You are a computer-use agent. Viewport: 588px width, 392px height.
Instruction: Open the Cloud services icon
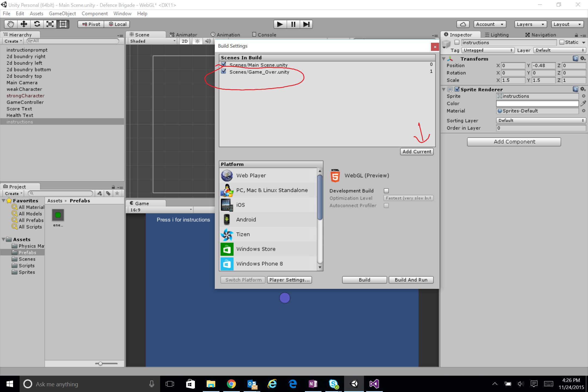463,24
